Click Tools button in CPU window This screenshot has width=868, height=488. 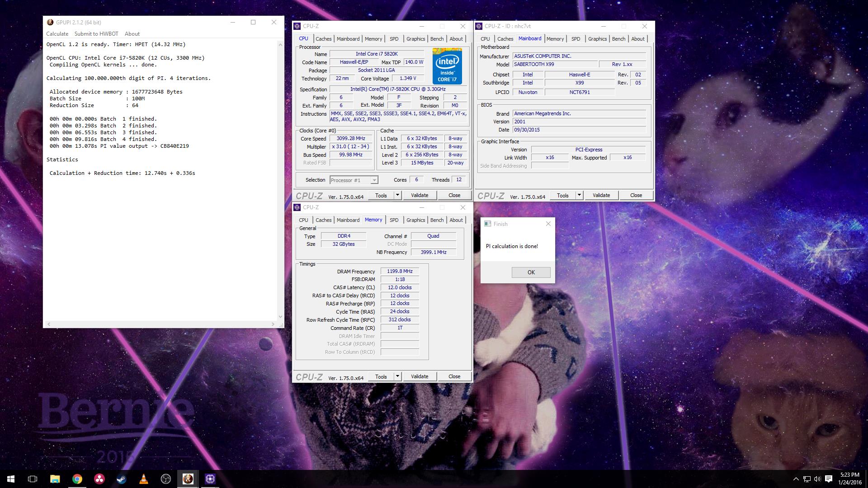tap(381, 195)
